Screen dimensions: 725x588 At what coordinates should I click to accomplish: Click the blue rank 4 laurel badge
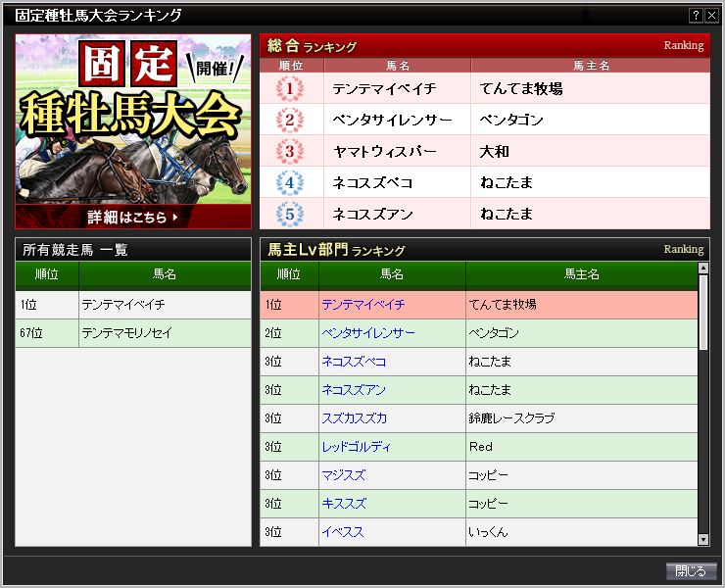[x=290, y=182]
